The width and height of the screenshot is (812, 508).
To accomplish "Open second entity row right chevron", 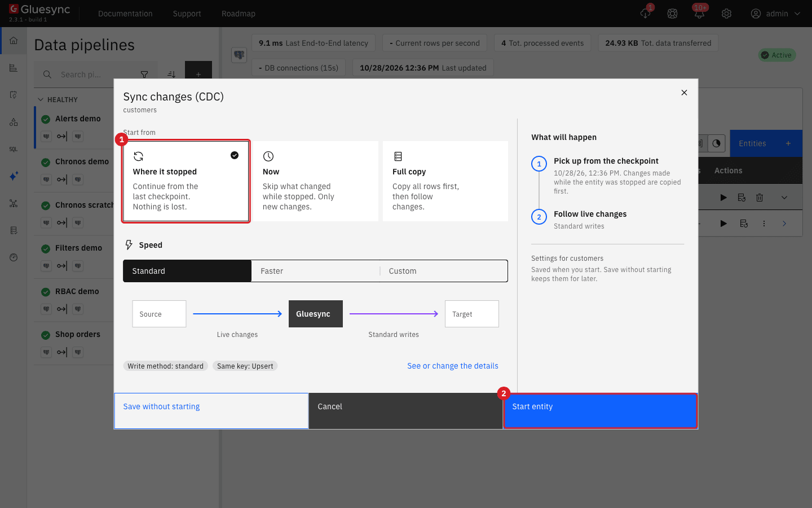I will pos(784,224).
